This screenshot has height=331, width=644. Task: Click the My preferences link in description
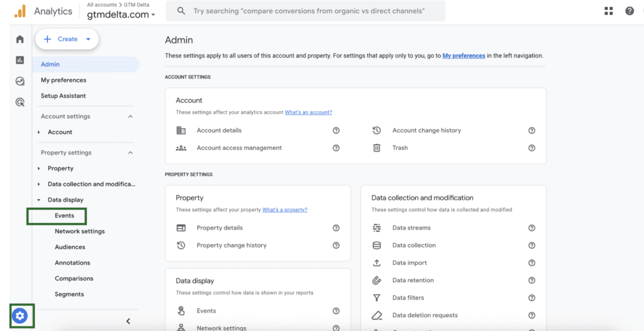(464, 55)
